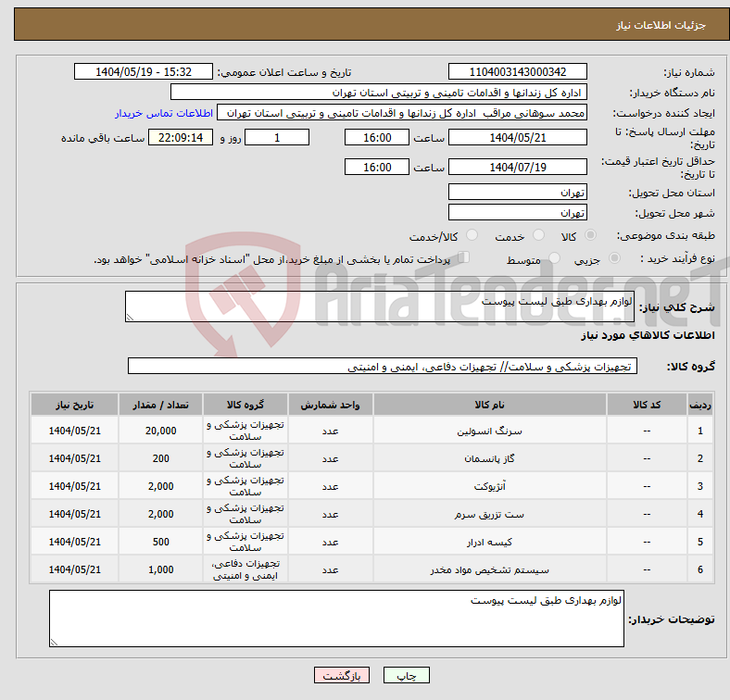Click the price validity date 1404/07/19 field
Image resolution: width=730 pixels, height=700 pixels.
pos(517,167)
